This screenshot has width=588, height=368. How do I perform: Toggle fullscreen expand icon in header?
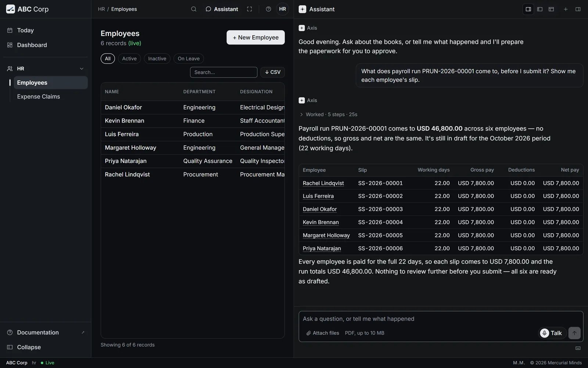(x=250, y=9)
